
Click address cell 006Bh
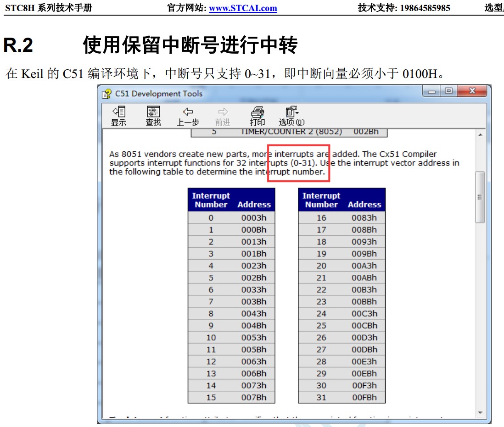click(x=254, y=374)
